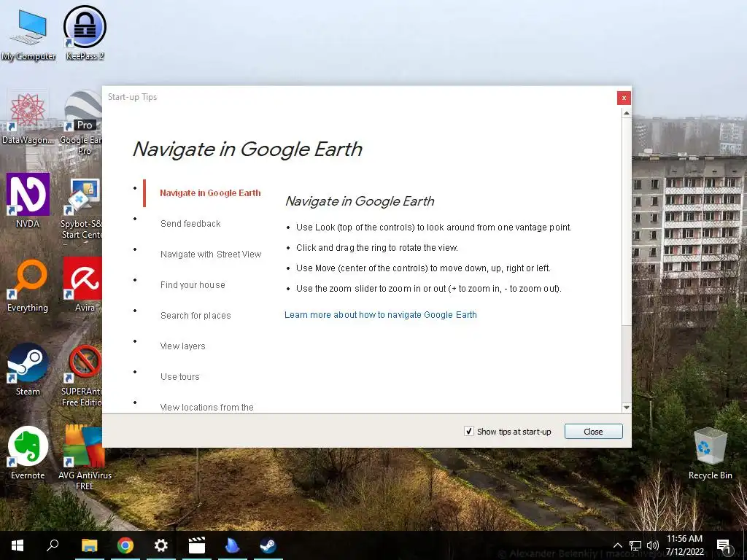This screenshot has height=560, width=747.
Task: Select the View layers tip
Action: click(182, 346)
